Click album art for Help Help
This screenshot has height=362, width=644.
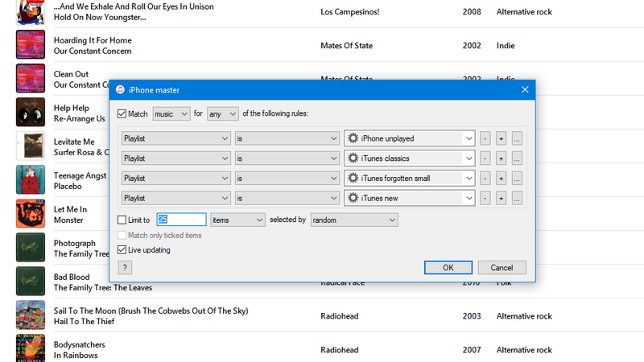(31, 112)
